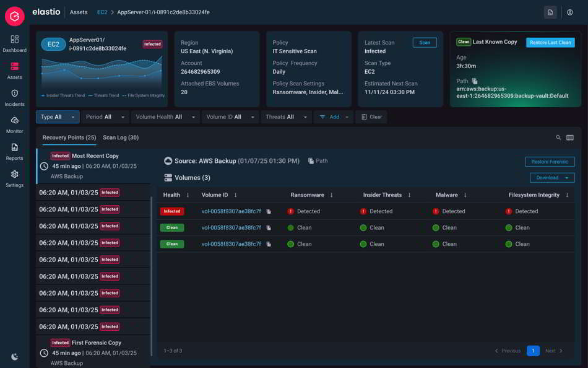The image size is (588, 368).
Task: Click 'Volumes (3)' heading
Action: click(192, 178)
